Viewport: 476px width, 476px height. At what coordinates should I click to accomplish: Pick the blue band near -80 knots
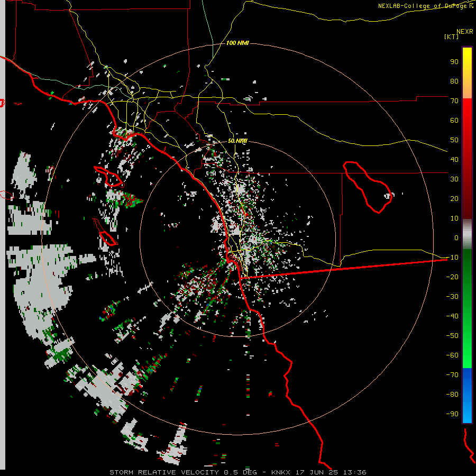coord(467,395)
